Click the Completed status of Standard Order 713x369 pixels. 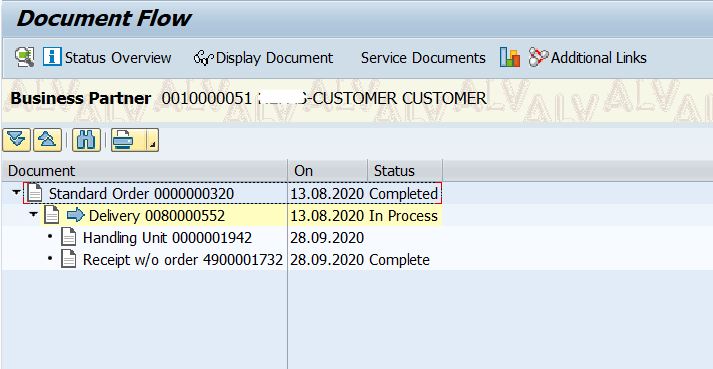(x=403, y=194)
